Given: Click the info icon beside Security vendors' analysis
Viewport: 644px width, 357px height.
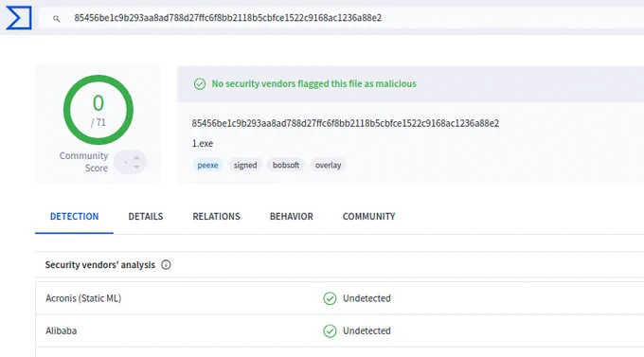Looking at the screenshot, I should [x=166, y=264].
